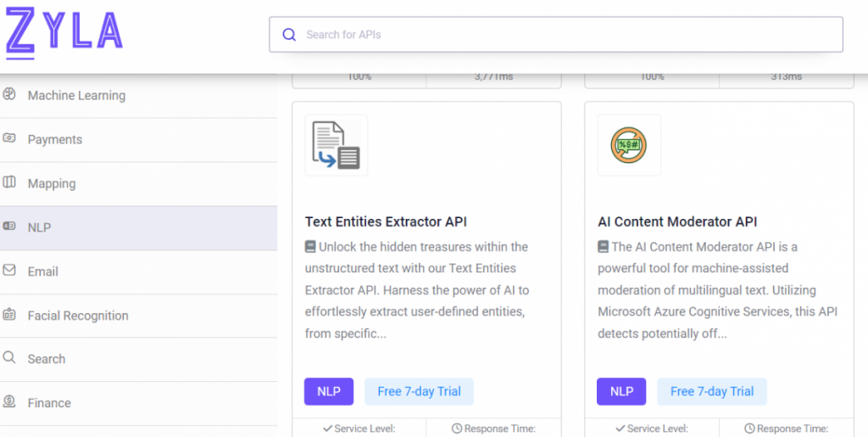Click the 313ms response time value
The height and width of the screenshot is (437, 868).
coord(786,77)
